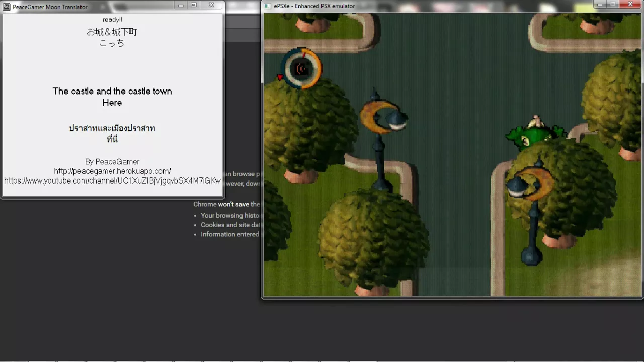The width and height of the screenshot is (644, 362).
Task: Open the PeaceGamer YouTube channel link
Action: (112, 180)
